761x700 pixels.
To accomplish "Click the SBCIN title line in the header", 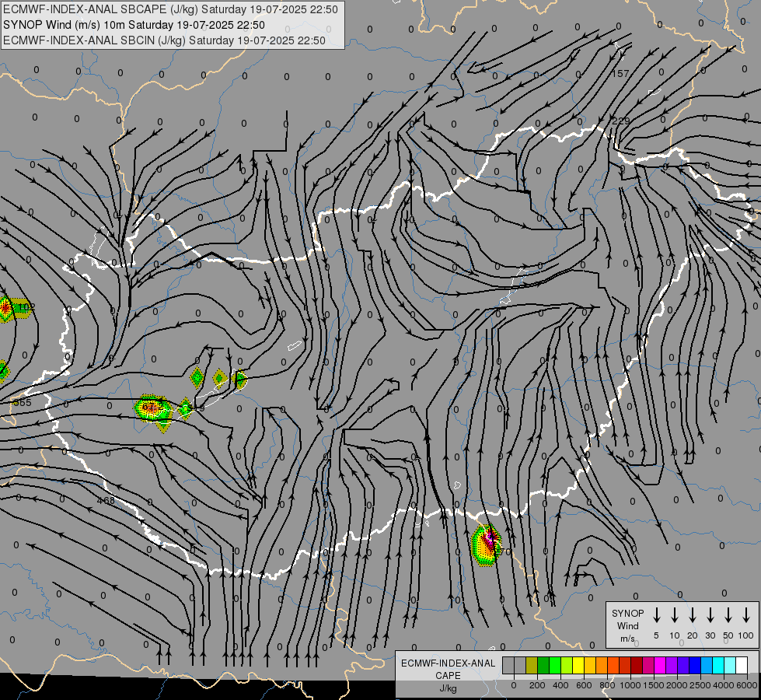I will click(164, 40).
